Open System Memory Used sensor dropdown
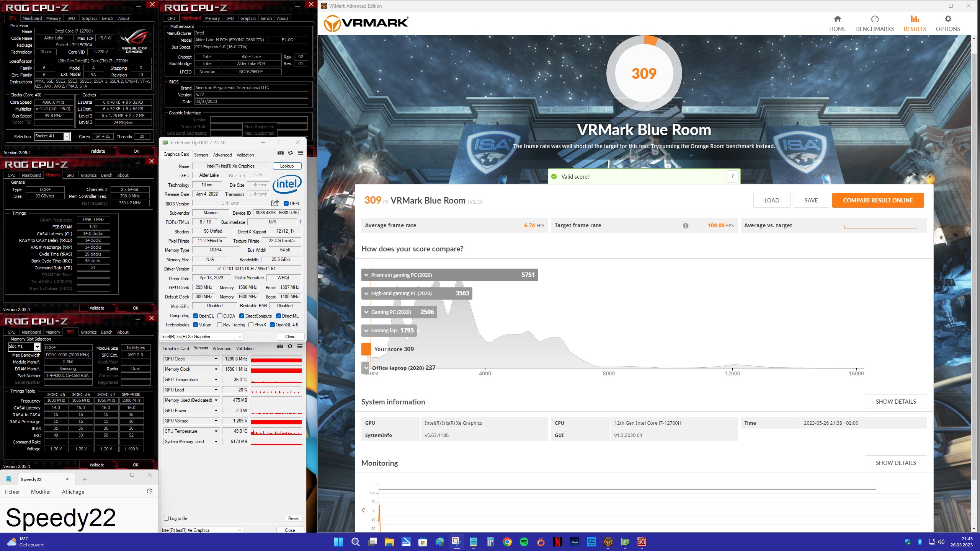Viewport: 980px width, 551px height. pyautogui.click(x=216, y=442)
